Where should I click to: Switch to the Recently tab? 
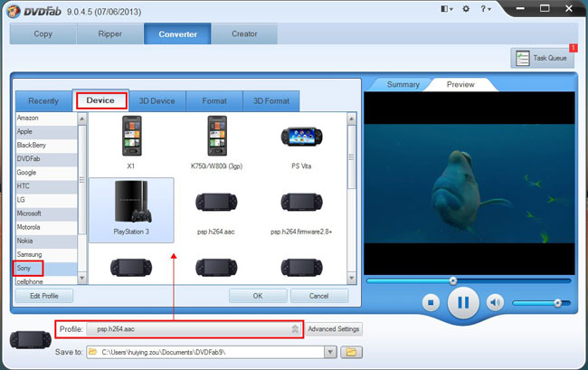click(43, 101)
